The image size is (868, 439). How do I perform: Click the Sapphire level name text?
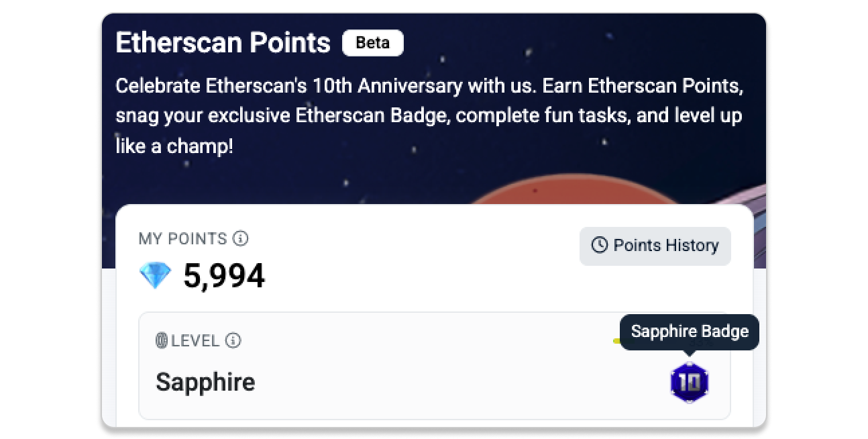(205, 382)
